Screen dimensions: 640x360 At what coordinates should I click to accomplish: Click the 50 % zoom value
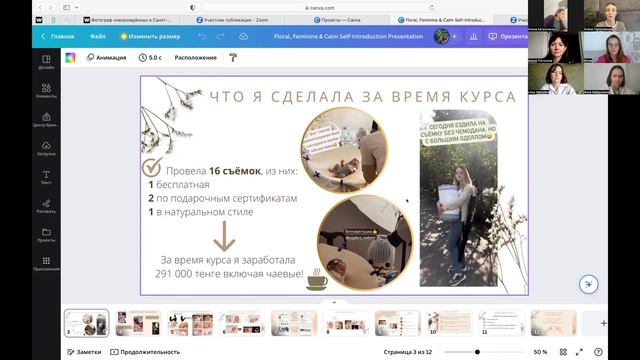coord(540,352)
